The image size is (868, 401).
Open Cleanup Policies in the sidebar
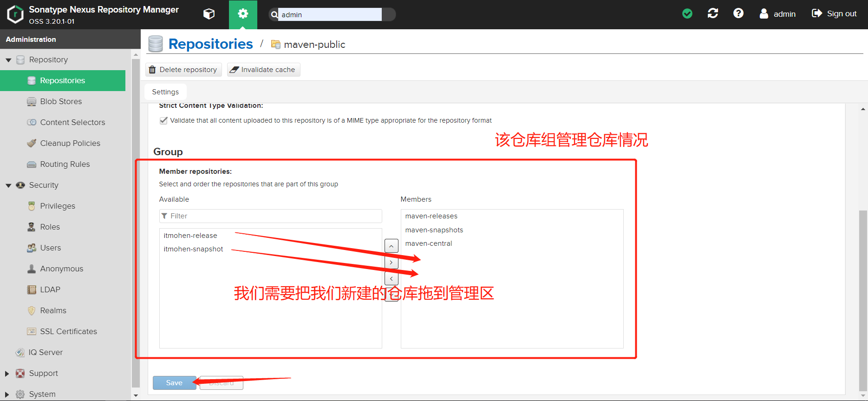point(63,143)
